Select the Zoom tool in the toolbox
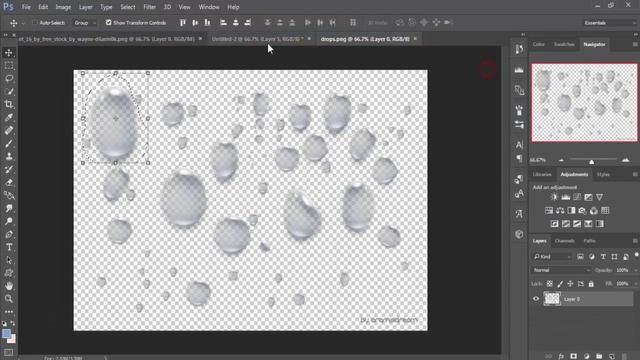This screenshot has width=640, height=360. pos(9,299)
